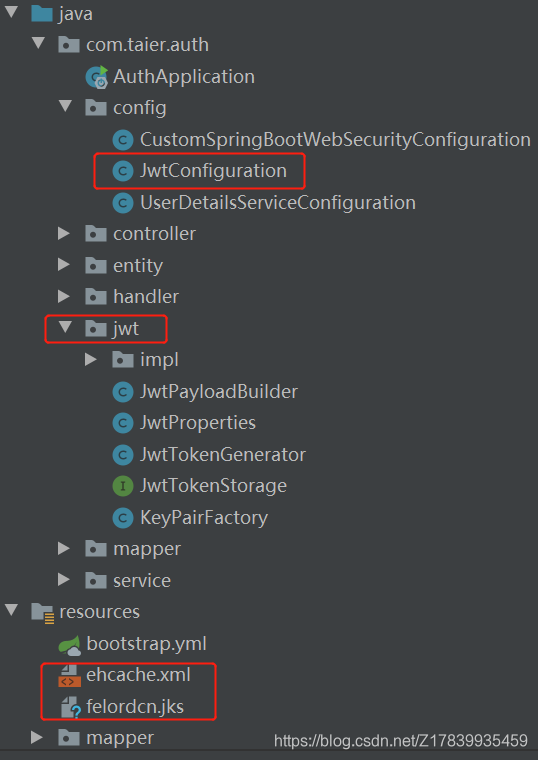Expand the impl package arrow

pyautogui.click(x=91, y=360)
